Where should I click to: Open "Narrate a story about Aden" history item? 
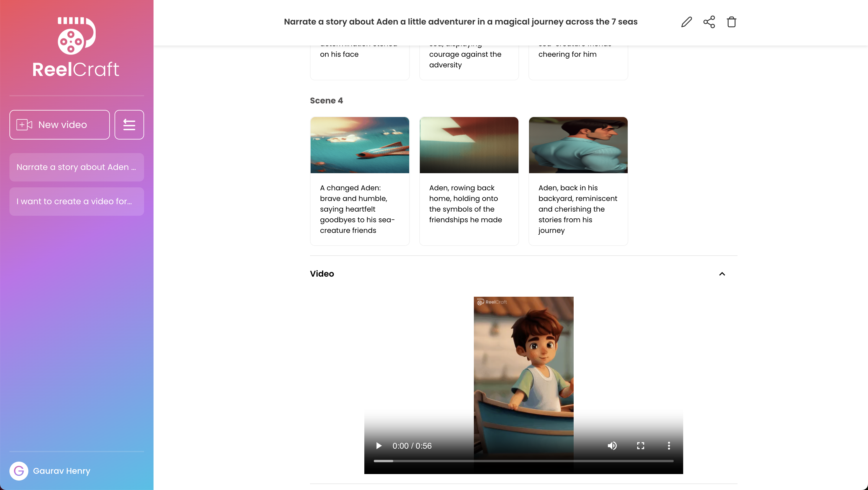pyautogui.click(x=76, y=167)
